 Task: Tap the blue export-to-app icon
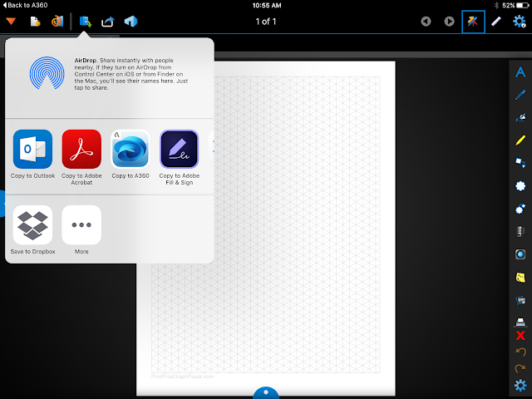pyautogui.click(x=85, y=22)
